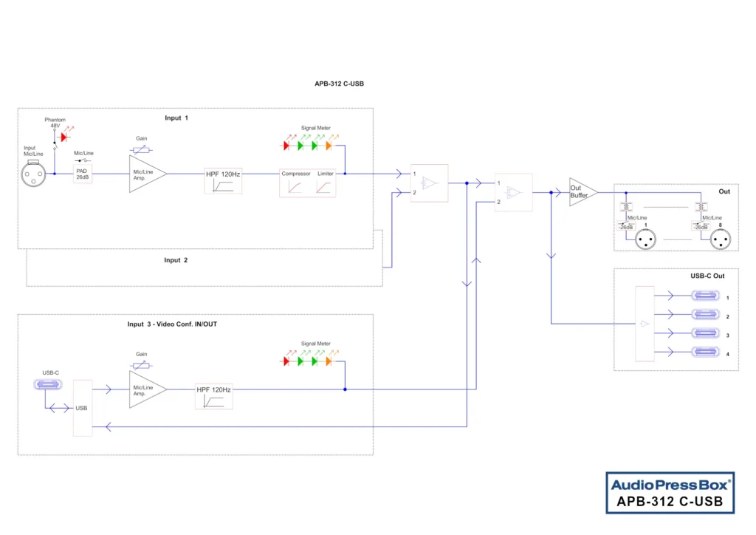Open the Limiter block in Input 1
Image resolution: width=756 pixels, height=535 pixels.
pyautogui.click(x=325, y=182)
